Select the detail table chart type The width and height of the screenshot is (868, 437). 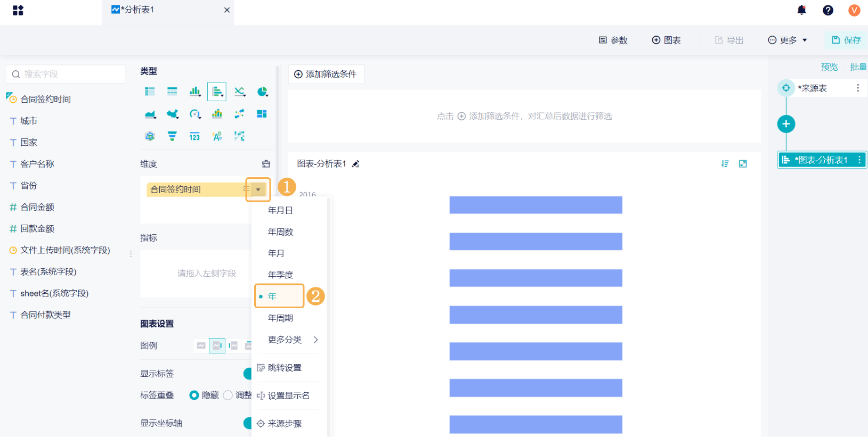(172, 92)
